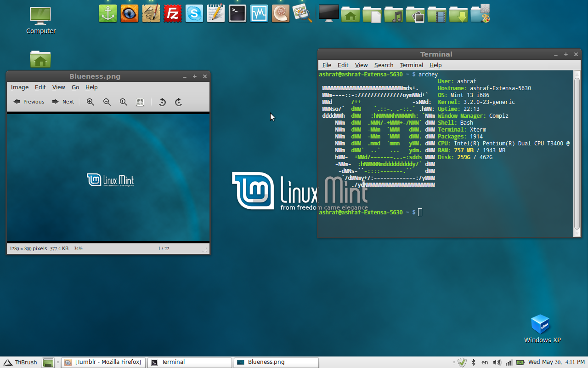Open the Home folder in the dock
This screenshot has width=588, height=368.
click(x=351, y=14)
